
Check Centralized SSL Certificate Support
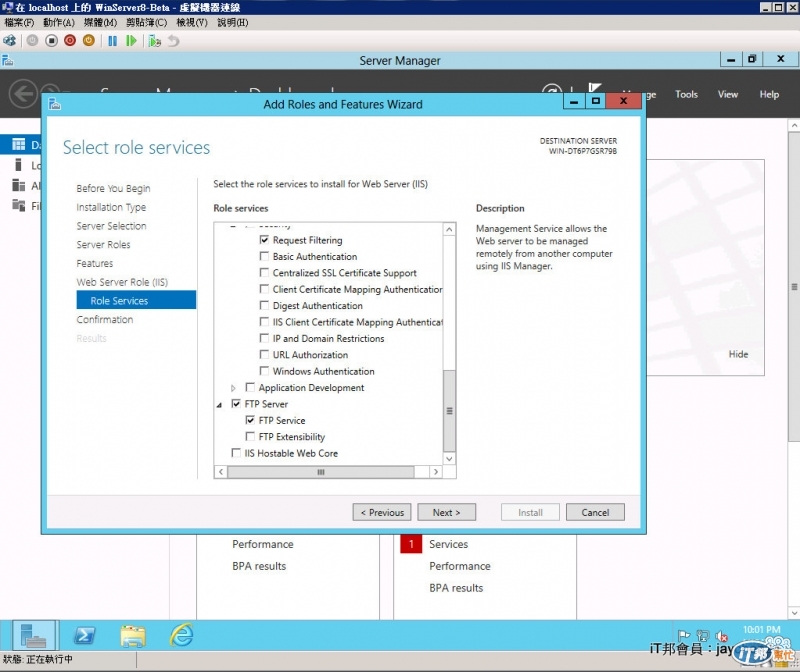[264, 272]
